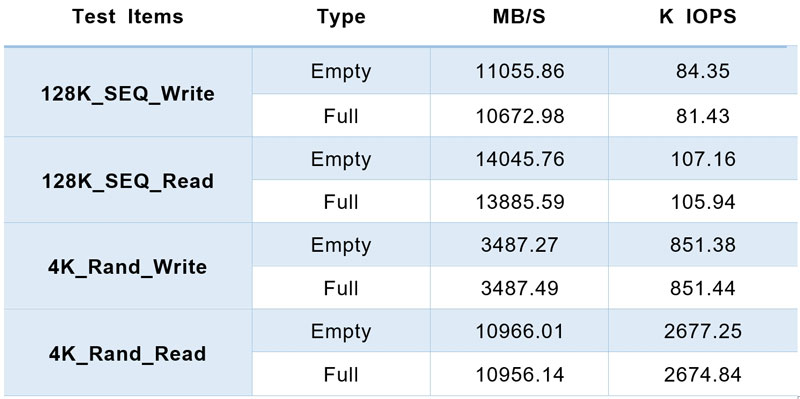The height and width of the screenshot is (399, 800).
Task: Click the 84.35 K IOPS cell
Action: [x=703, y=71]
